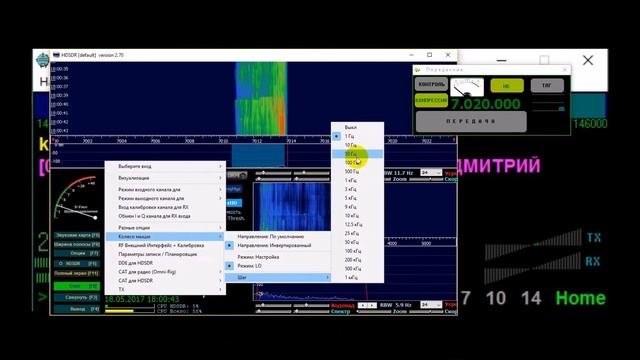Set wheel step to 12.5 кГц

(x=357, y=224)
